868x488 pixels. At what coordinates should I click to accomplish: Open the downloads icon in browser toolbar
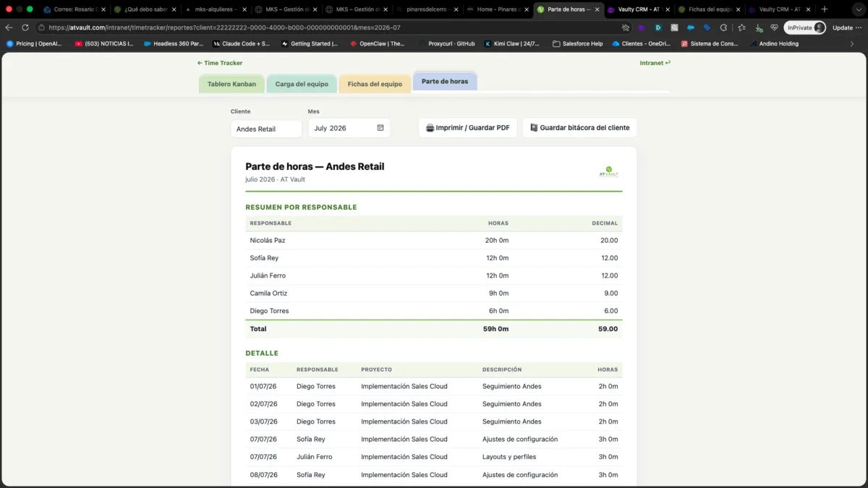tap(758, 27)
